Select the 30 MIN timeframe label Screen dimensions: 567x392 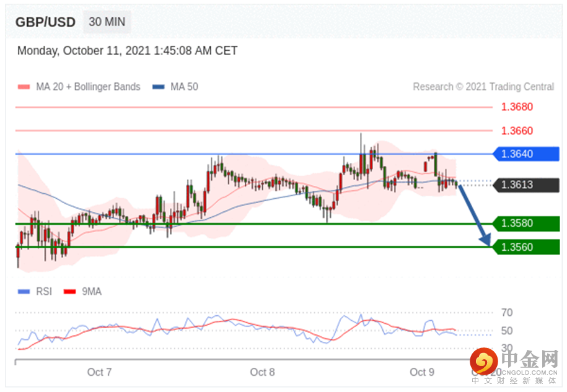click(107, 22)
